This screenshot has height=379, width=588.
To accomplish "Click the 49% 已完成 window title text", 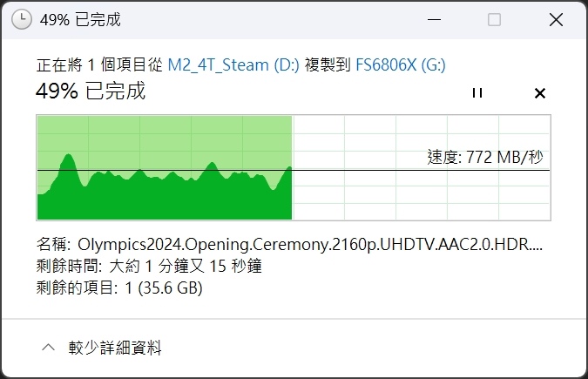I will [x=80, y=19].
